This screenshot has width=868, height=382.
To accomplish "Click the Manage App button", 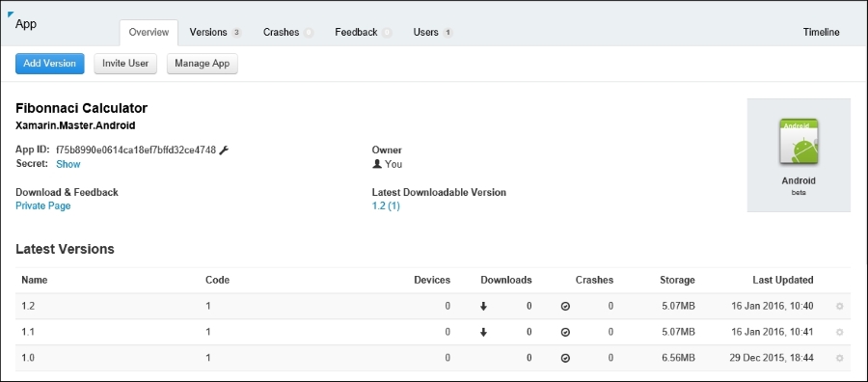I will click(203, 64).
